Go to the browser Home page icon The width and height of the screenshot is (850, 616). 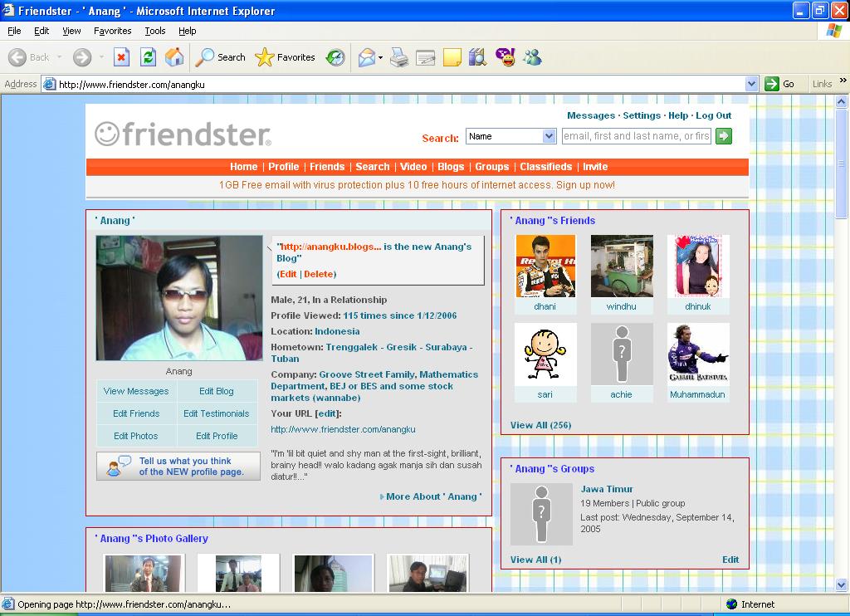point(174,57)
